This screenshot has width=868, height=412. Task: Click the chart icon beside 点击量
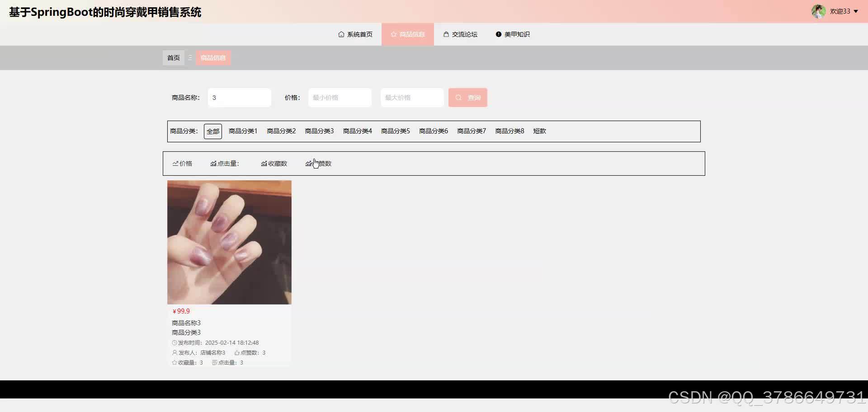click(213, 164)
